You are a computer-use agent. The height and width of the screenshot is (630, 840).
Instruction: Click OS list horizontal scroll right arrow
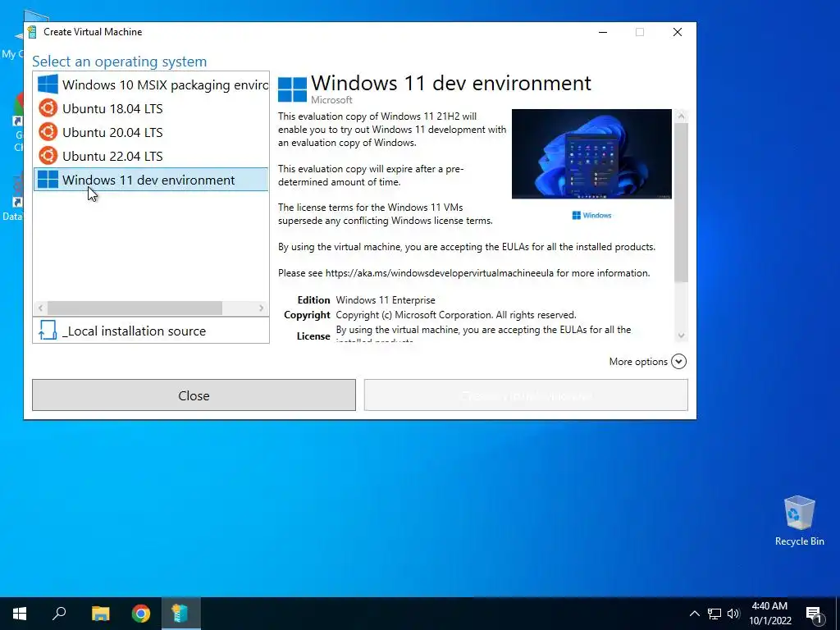[x=262, y=308]
